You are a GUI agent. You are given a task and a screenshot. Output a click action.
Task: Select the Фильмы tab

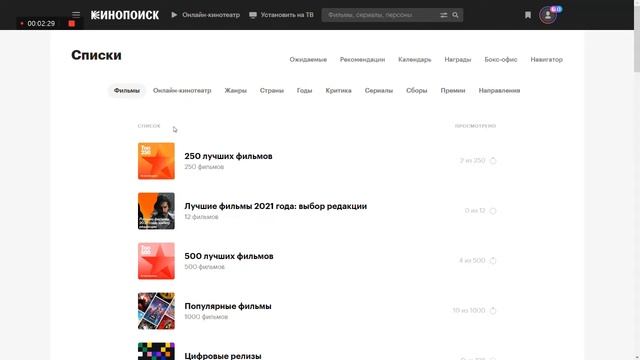[x=127, y=91]
